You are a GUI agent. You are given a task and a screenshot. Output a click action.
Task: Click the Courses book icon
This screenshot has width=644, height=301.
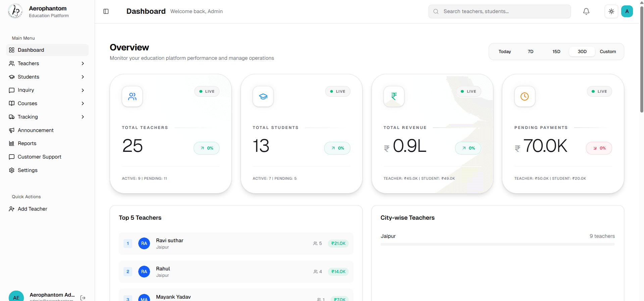12,103
